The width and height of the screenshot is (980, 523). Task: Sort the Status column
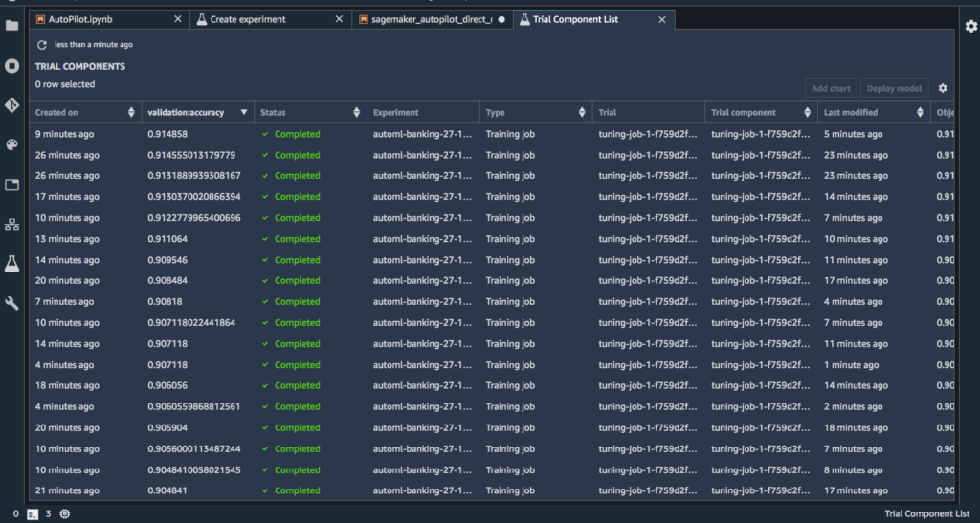pyautogui.click(x=356, y=112)
